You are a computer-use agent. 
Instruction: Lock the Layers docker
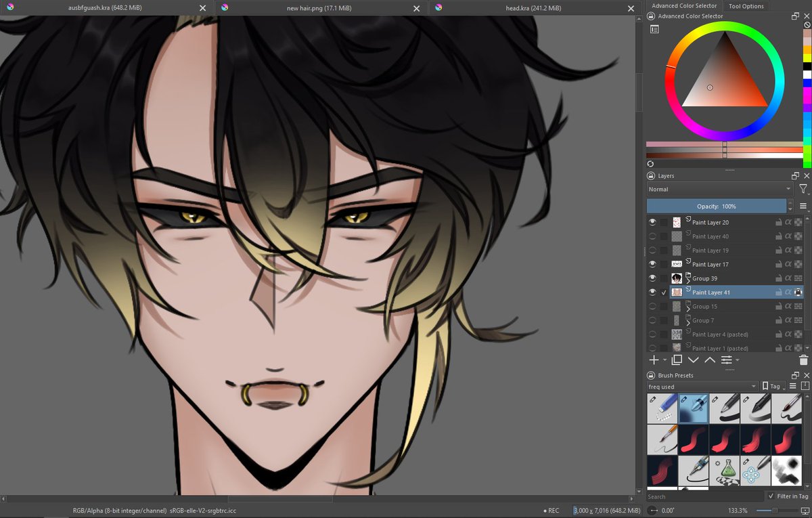point(650,175)
